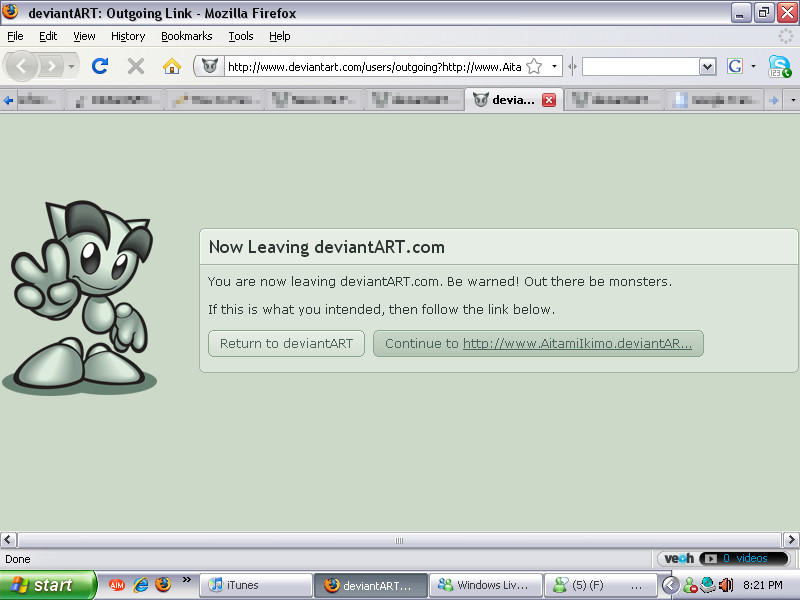Switch to iTunes in the taskbar
800x600 pixels.
coord(255,585)
